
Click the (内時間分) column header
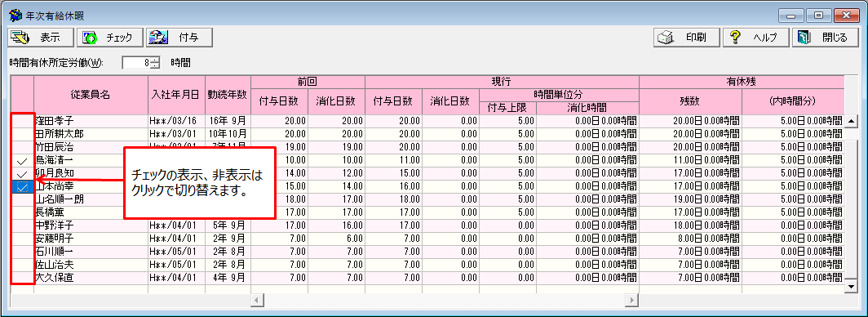[792, 101]
